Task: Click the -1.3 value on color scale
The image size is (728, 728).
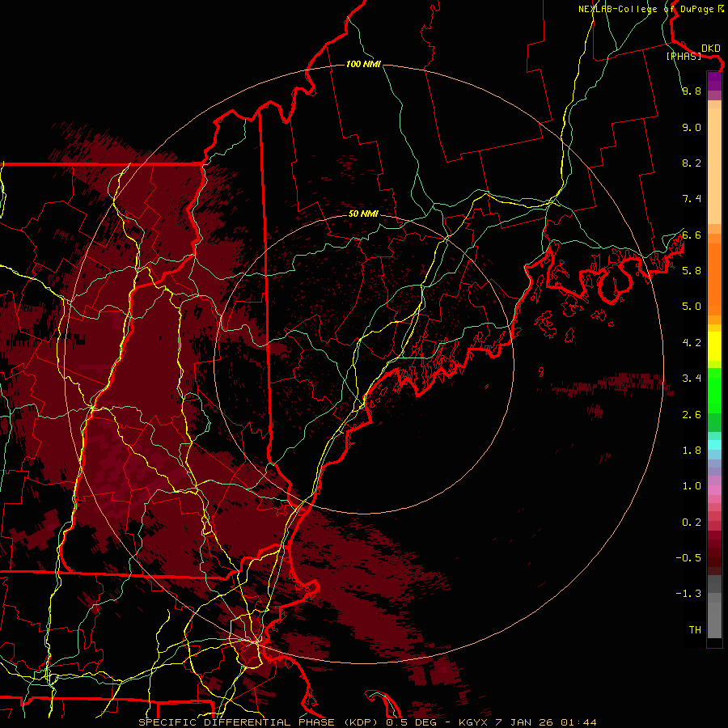Action: (x=688, y=594)
